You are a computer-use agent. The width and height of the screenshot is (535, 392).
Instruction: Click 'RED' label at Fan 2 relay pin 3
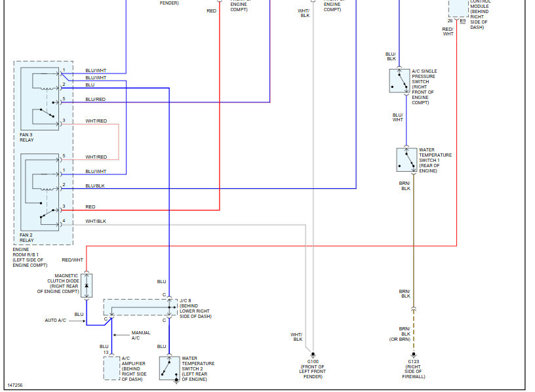90,206
